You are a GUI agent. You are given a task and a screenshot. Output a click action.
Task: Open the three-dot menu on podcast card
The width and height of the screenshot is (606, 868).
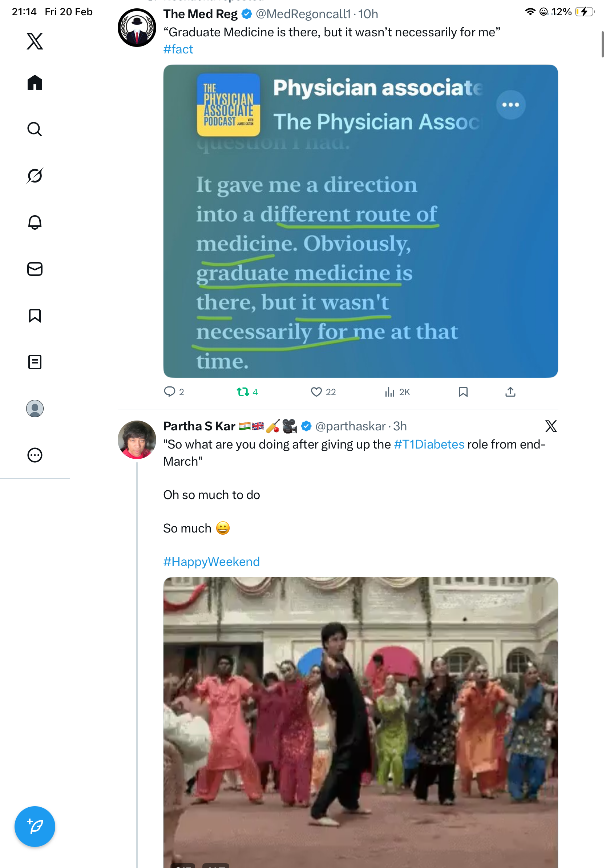tap(510, 105)
